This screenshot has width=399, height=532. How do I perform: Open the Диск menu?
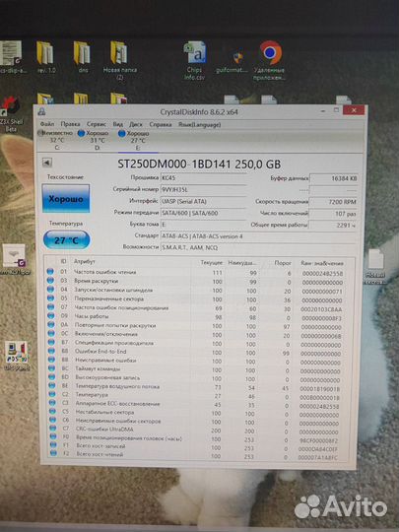(136, 124)
